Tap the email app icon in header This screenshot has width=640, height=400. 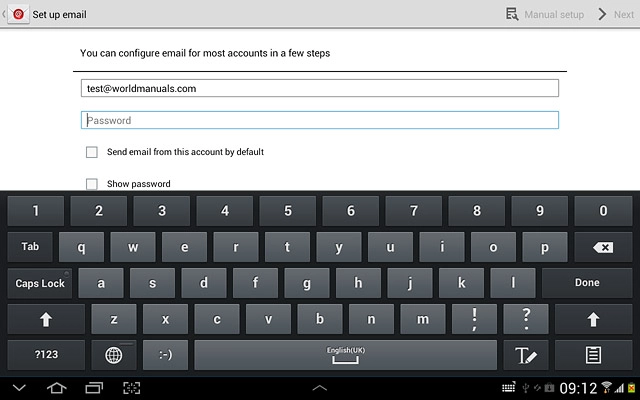18,14
